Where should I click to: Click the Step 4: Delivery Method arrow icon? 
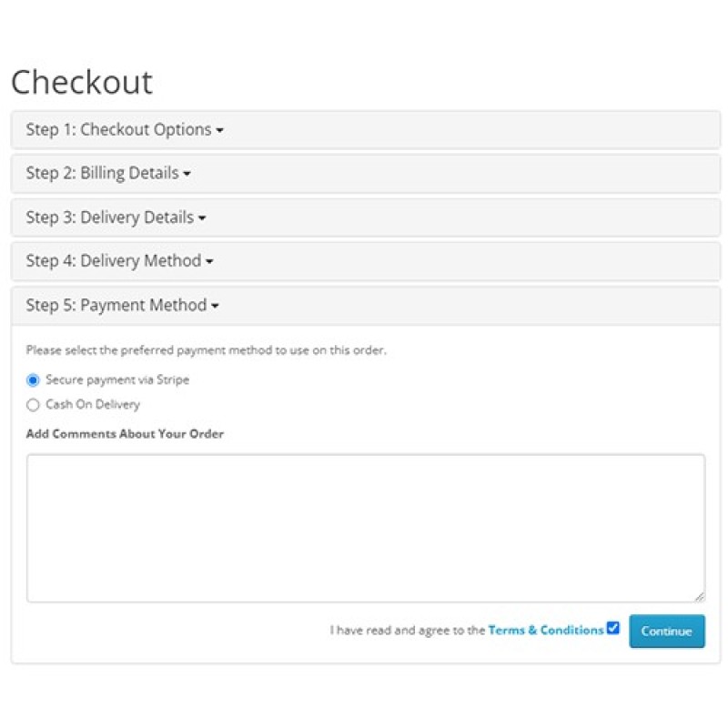pyautogui.click(x=210, y=261)
